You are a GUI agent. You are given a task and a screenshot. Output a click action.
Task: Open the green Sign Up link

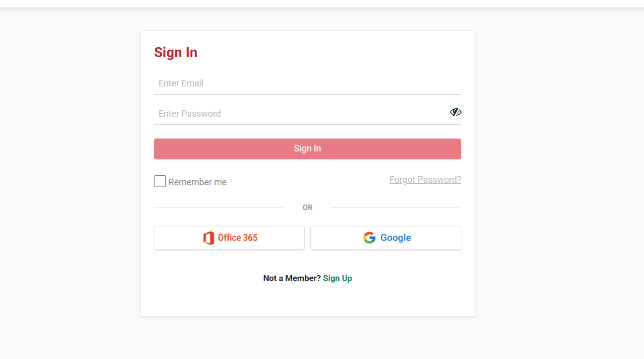[338, 278]
